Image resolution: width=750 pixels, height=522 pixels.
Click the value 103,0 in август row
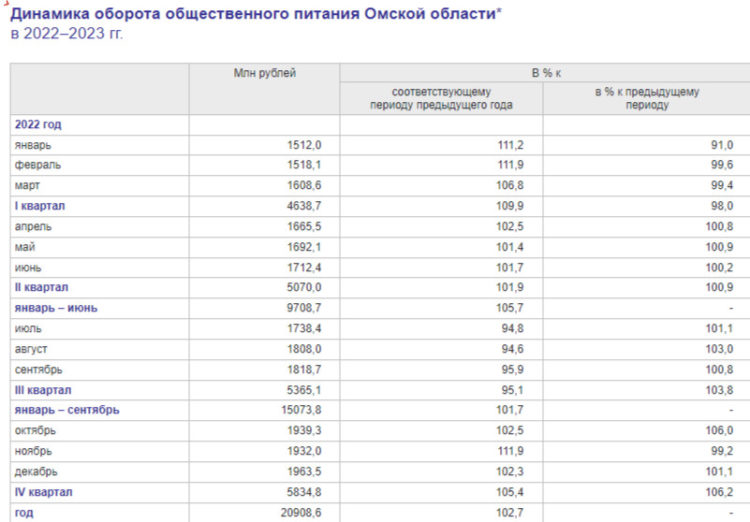(x=719, y=349)
